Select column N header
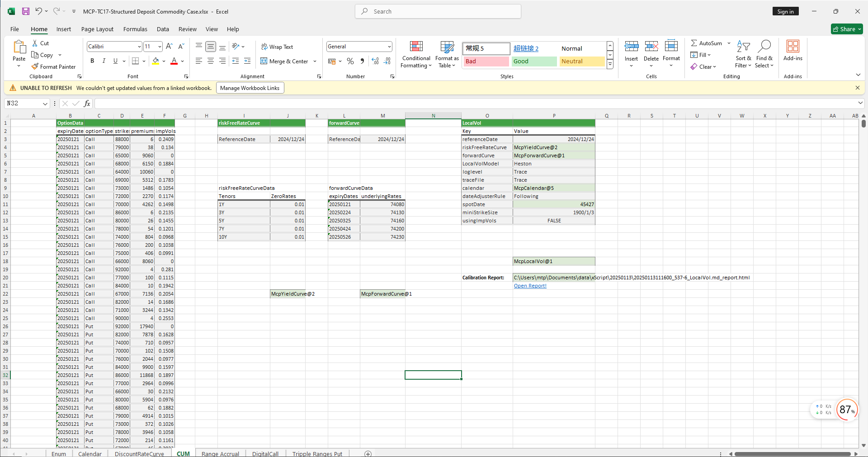 pos(433,116)
